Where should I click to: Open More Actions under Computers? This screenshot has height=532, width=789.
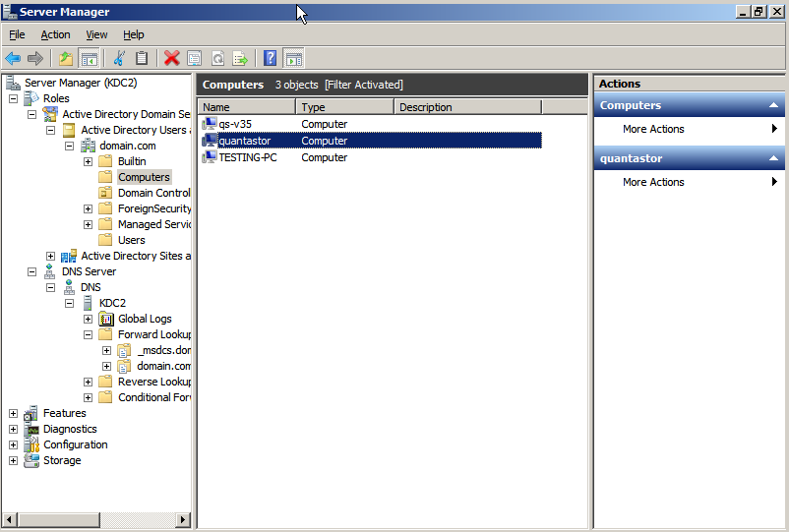tap(689, 129)
